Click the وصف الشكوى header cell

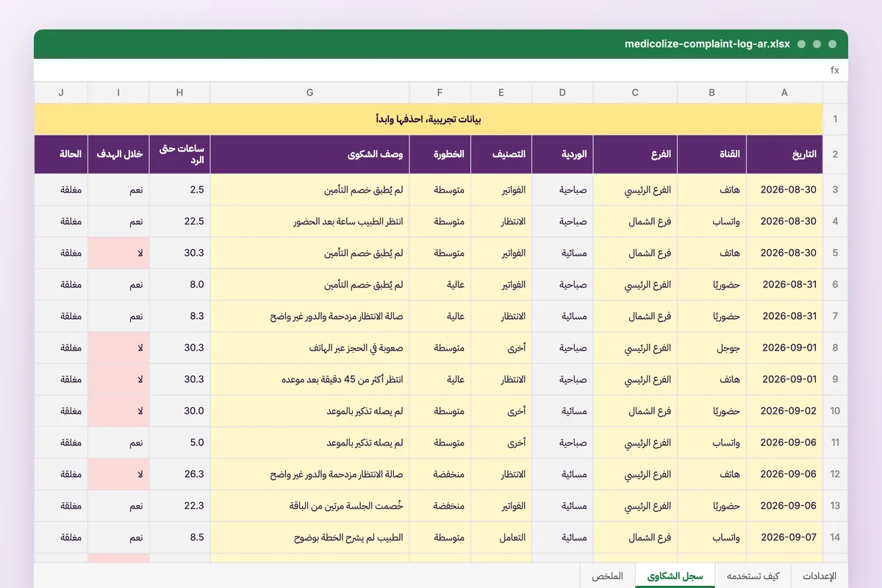point(310,154)
